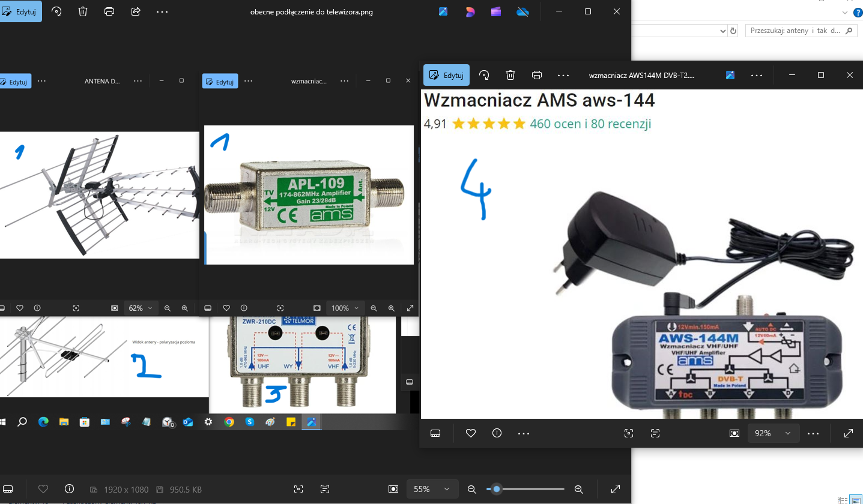Screen dimensions: 863x504
Task: Open the three-dot menu beside the minimize button in AWS144M window
Action: (x=757, y=75)
